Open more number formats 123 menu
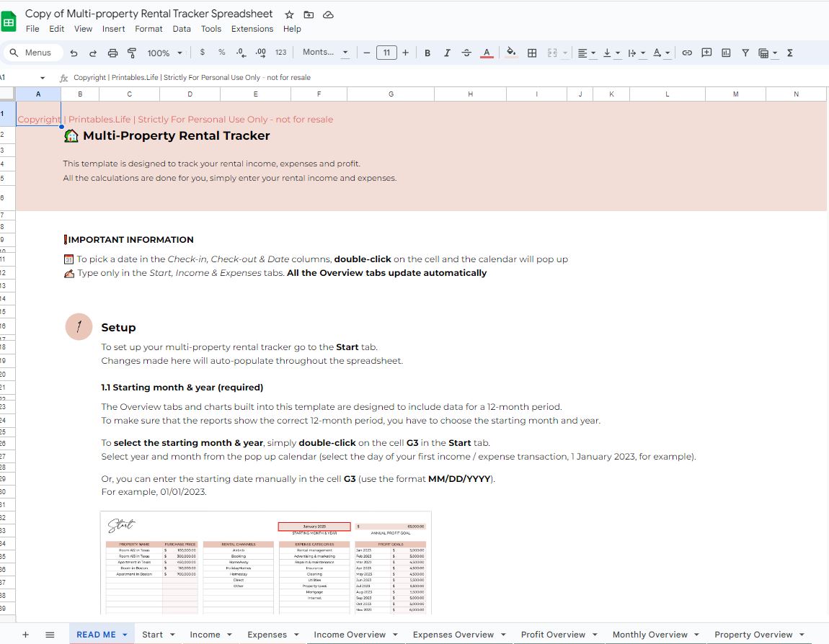This screenshot has width=829, height=644. tap(280, 53)
